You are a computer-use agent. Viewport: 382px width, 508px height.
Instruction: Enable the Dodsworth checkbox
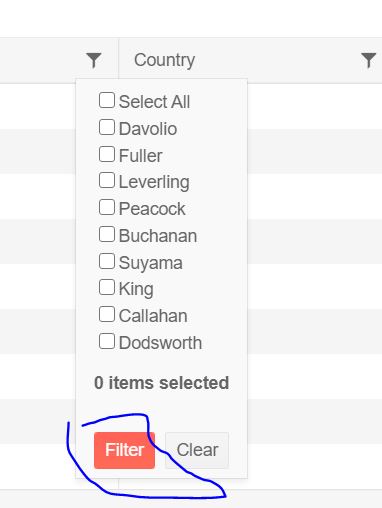107,341
